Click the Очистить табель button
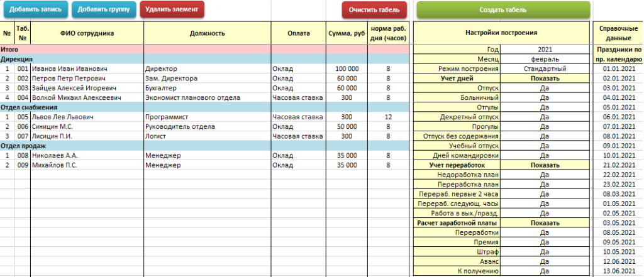 click(374, 10)
